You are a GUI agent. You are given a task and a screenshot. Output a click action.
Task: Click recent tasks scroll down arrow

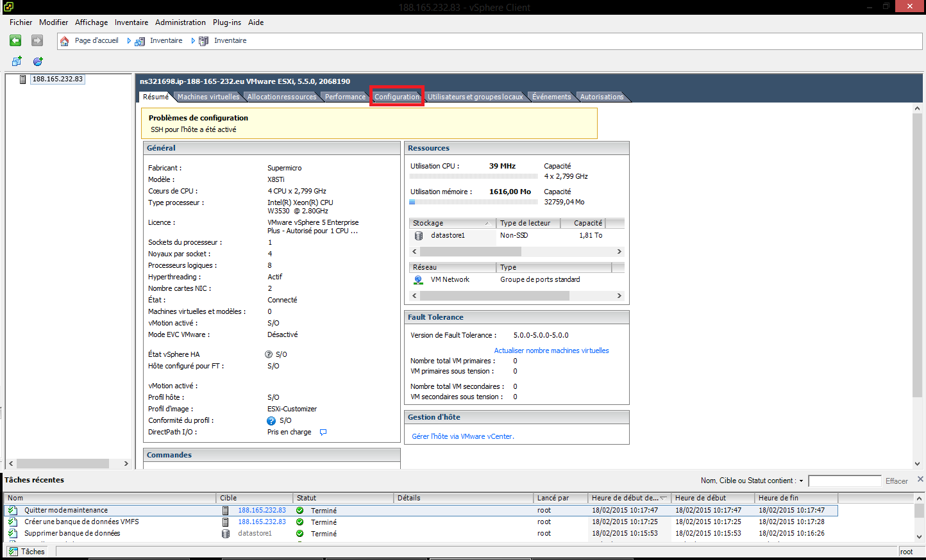(x=918, y=537)
